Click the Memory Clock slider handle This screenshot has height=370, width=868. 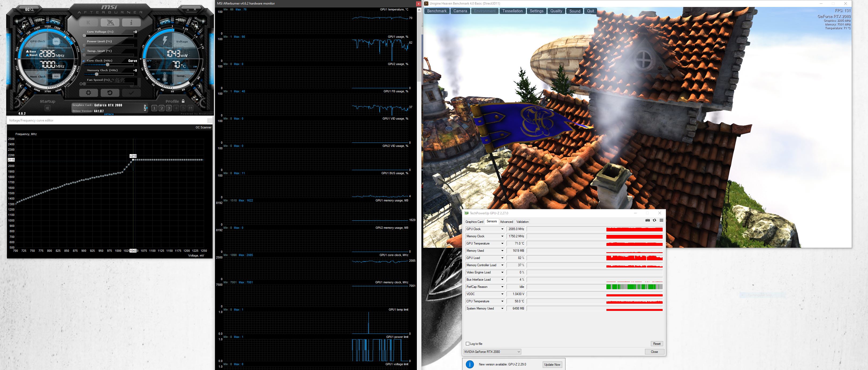click(97, 74)
